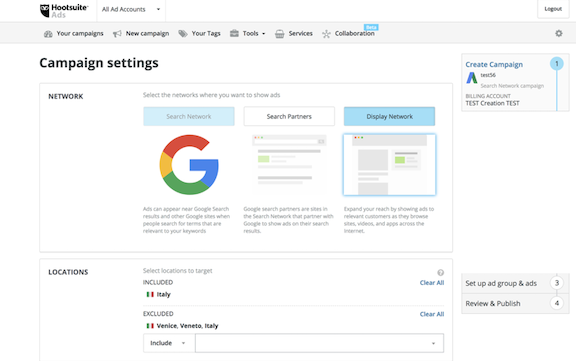Click the Services basket icon

click(x=280, y=34)
